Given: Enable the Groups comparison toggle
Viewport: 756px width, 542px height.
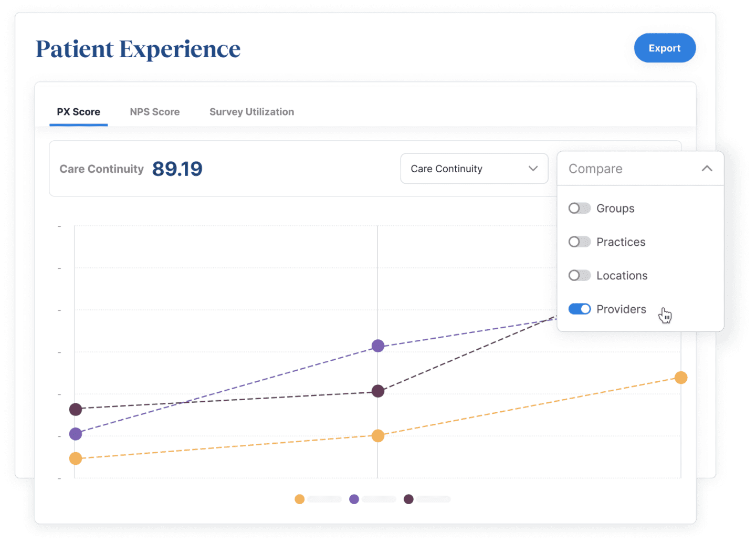Looking at the screenshot, I should (x=579, y=209).
